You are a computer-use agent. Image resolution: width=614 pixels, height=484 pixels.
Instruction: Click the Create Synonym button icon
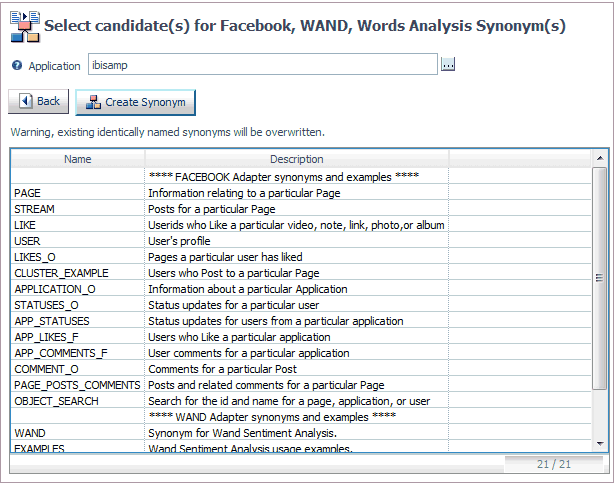tap(93, 102)
